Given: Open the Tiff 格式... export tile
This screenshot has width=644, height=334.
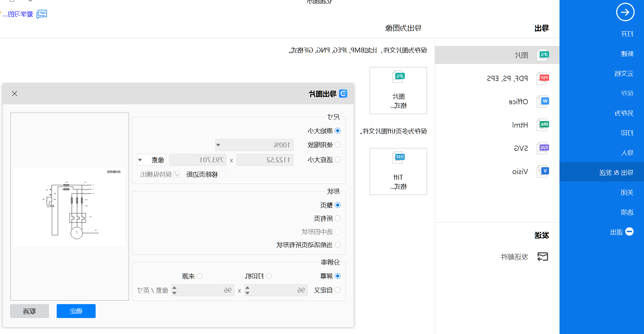Looking at the screenshot, I should 398,171.
